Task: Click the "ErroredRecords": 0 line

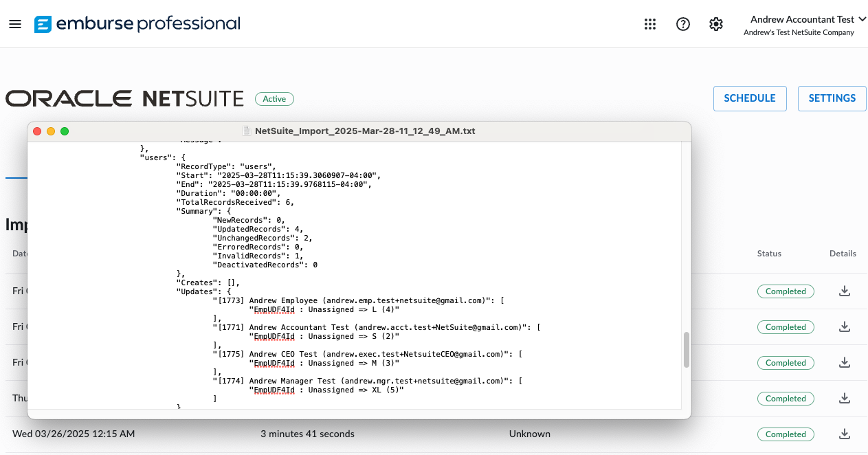Action: pyautogui.click(x=258, y=247)
